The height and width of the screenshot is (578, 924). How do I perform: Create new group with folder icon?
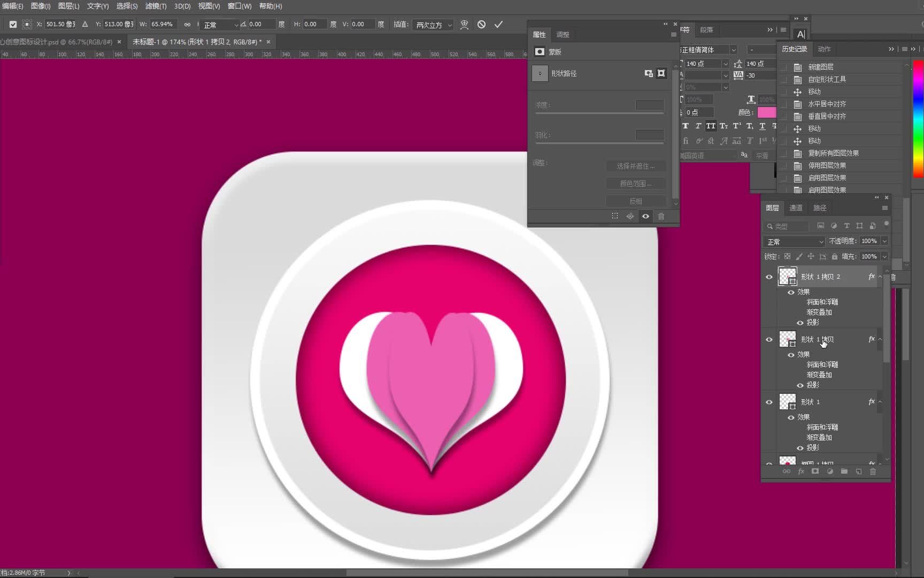click(x=844, y=471)
